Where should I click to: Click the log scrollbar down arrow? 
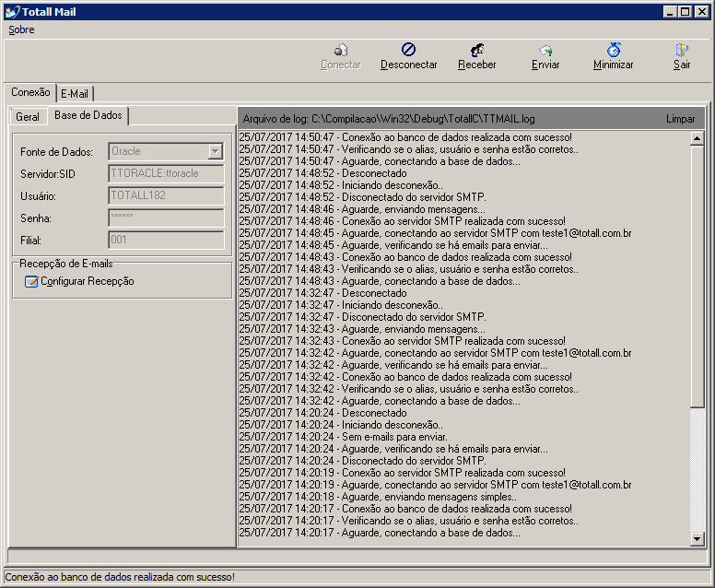(x=697, y=539)
